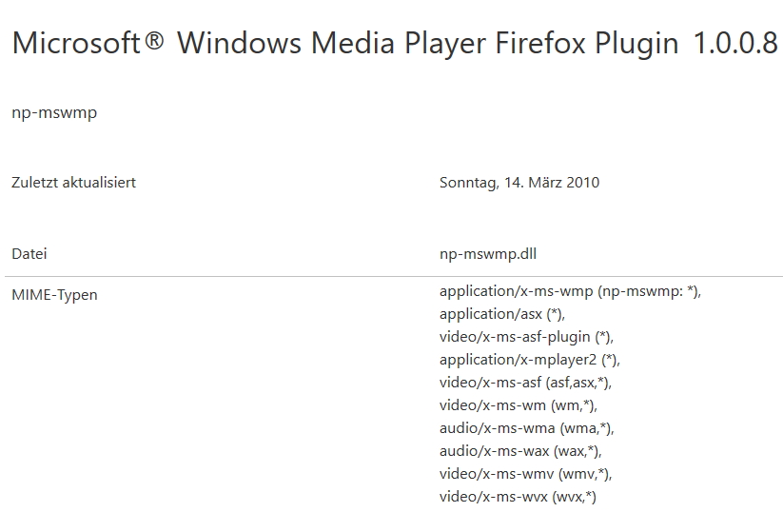783x532 pixels.
Task: Click the application/x-ms-wmp MIME type entry
Action: [x=570, y=291]
